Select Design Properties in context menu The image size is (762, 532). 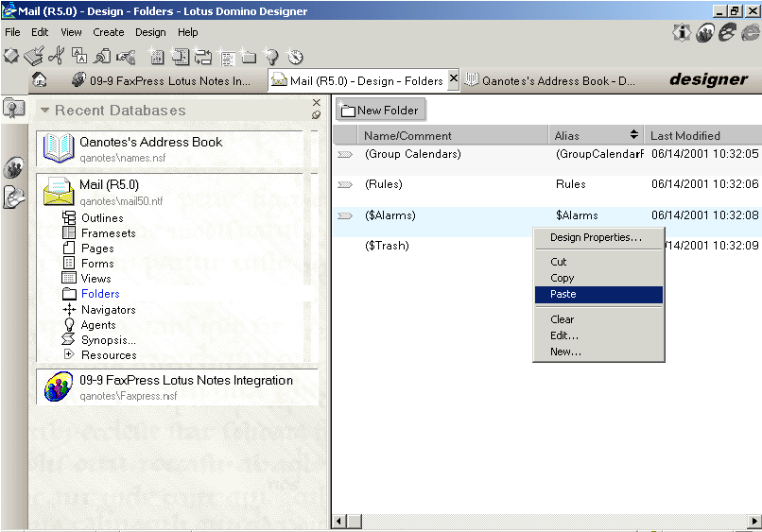(x=596, y=237)
